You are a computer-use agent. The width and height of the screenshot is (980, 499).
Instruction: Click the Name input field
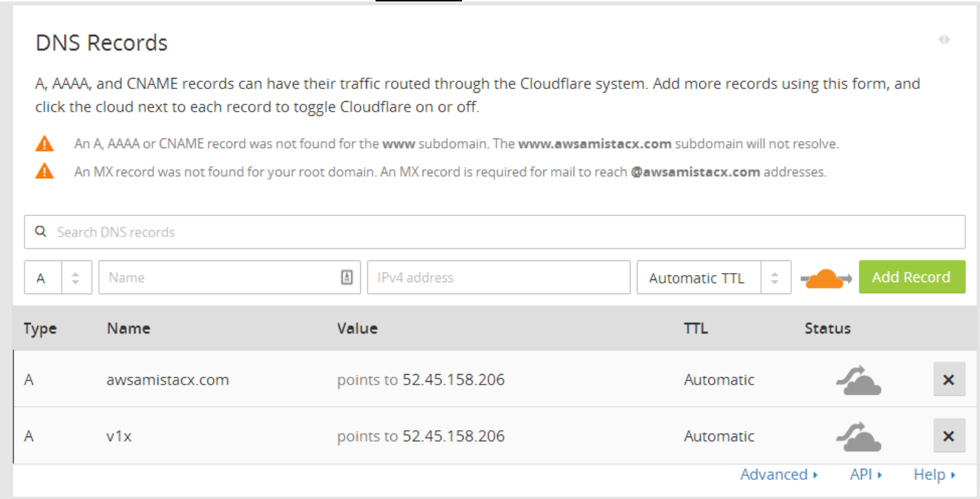coord(230,277)
